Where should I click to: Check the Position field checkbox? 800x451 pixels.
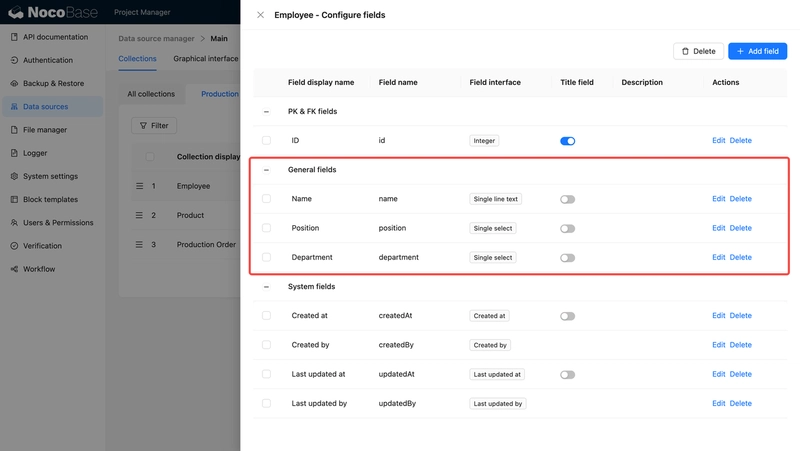click(x=266, y=228)
